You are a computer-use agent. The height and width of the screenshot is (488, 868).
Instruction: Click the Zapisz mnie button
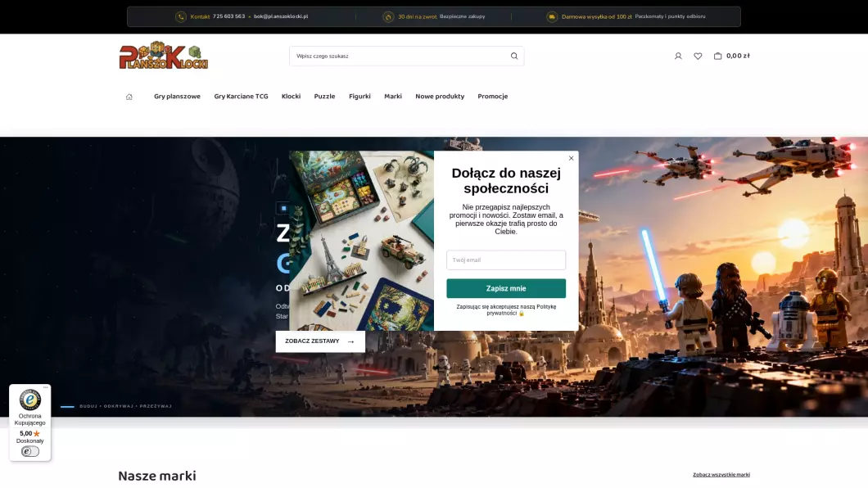(506, 288)
